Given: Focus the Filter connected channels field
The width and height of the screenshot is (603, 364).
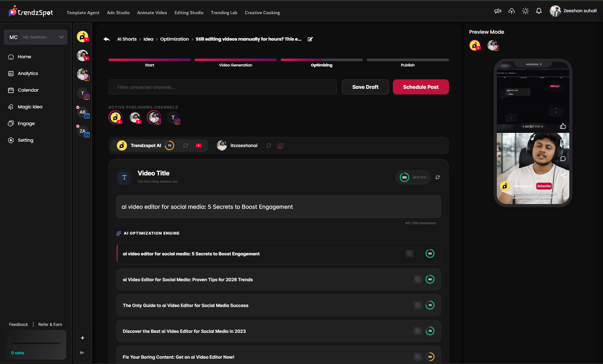Looking at the screenshot, I should pyautogui.click(x=222, y=87).
